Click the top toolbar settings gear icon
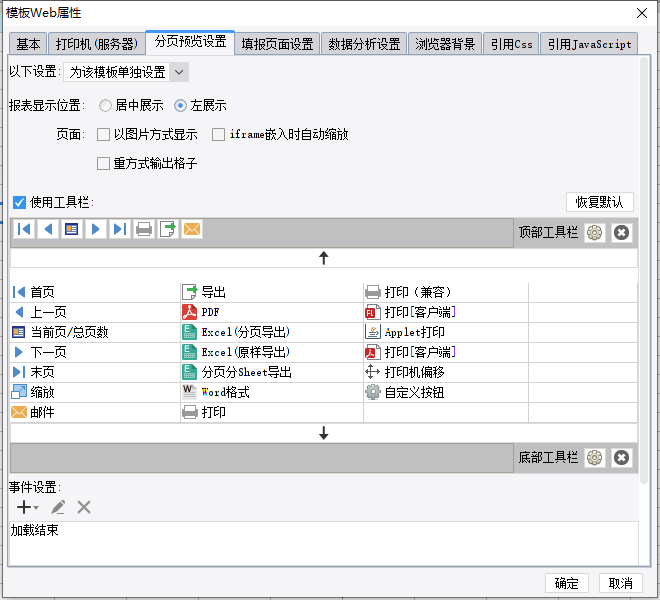 coord(594,232)
